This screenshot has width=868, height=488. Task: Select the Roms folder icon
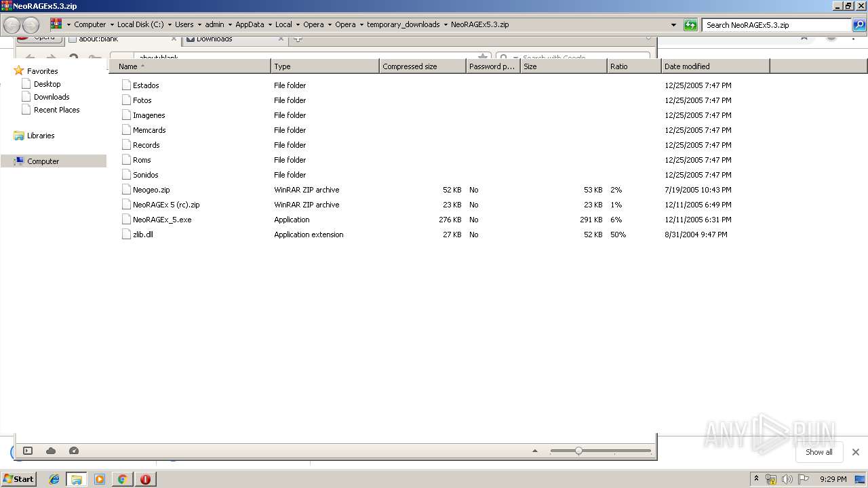tap(126, 159)
